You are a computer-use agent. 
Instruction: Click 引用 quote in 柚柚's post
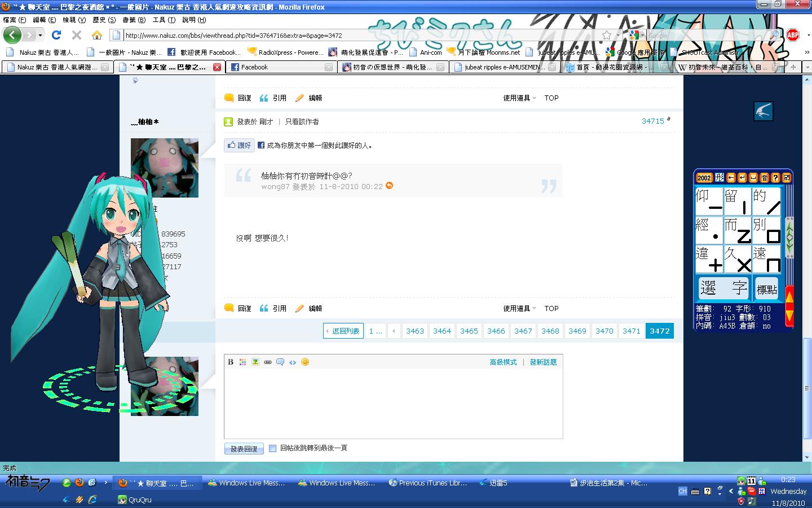coord(273,308)
